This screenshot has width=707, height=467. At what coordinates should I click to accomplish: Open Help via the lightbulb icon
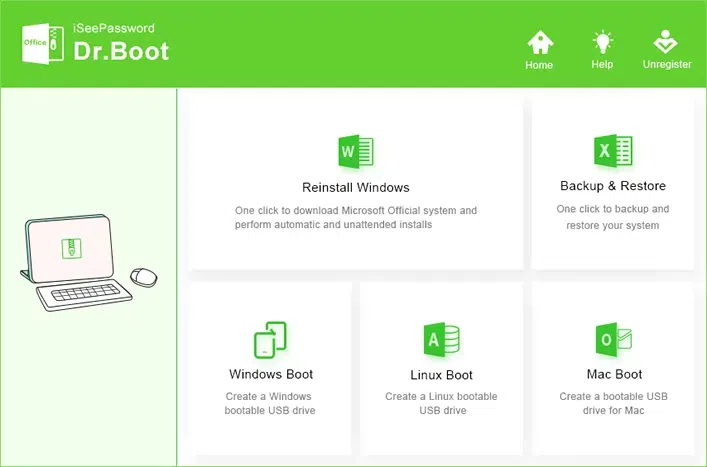click(602, 42)
